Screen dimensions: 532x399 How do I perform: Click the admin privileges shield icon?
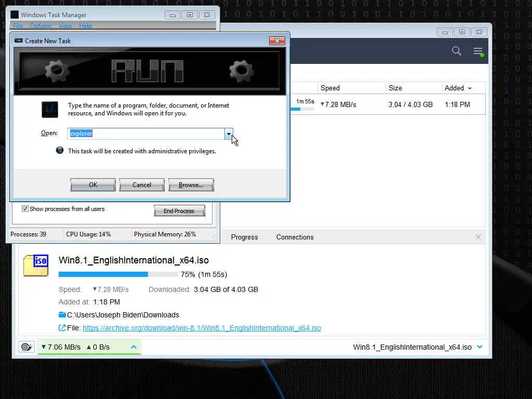tap(60, 150)
